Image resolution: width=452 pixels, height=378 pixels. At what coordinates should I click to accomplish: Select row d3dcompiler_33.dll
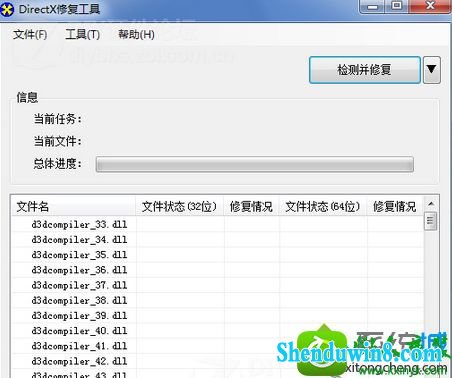point(218,225)
